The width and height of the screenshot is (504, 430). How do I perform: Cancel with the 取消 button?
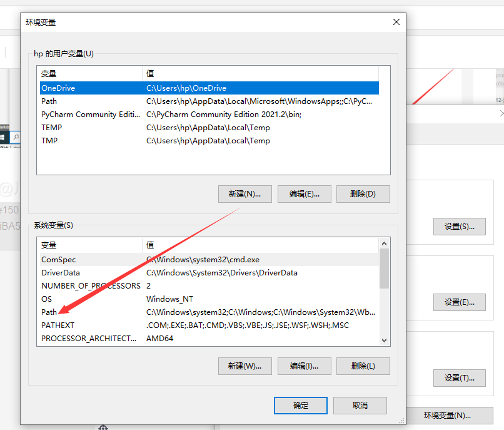pyautogui.click(x=360, y=406)
